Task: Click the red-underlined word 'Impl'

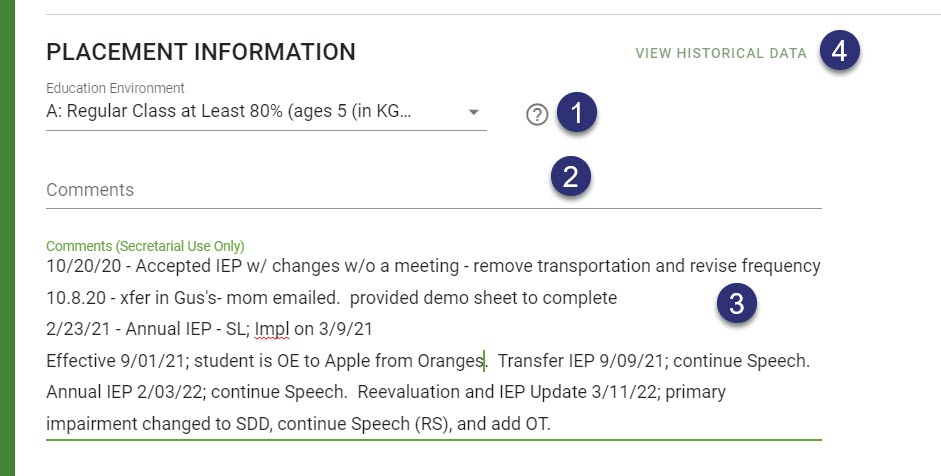Action: tap(272, 330)
